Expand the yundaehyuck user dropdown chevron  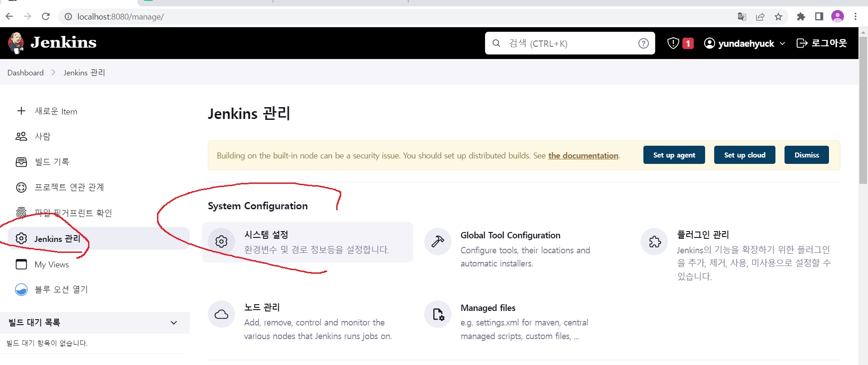click(x=782, y=44)
